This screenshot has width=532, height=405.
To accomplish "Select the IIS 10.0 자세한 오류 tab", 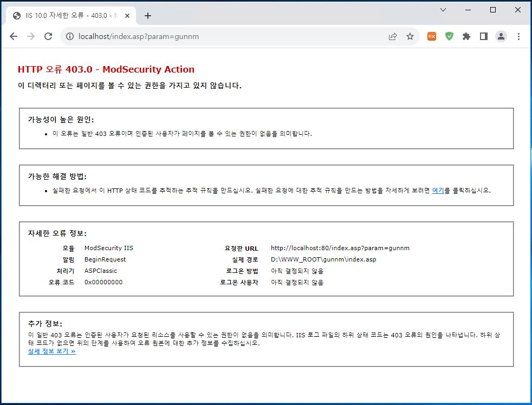I will (71, 16).
